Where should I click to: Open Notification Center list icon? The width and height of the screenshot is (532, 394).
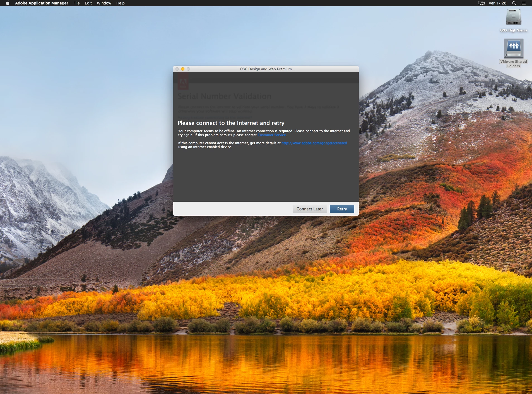click(523, 3)
